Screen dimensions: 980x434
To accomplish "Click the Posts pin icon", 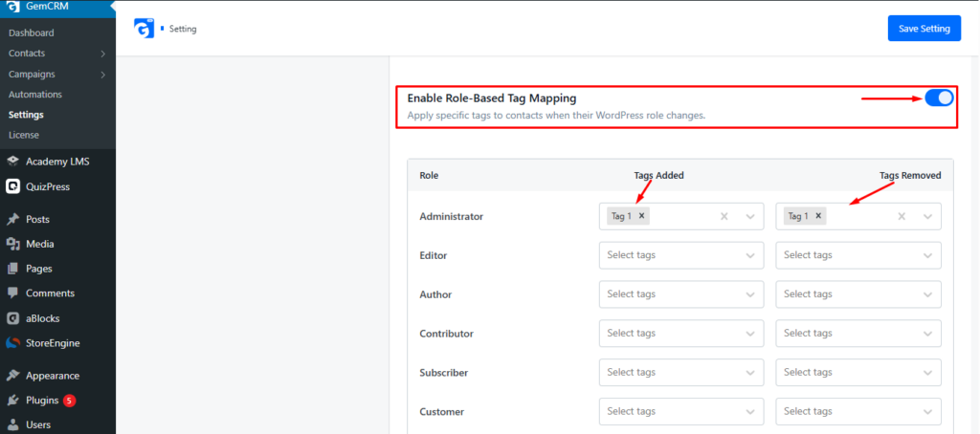I will (12, 219).
